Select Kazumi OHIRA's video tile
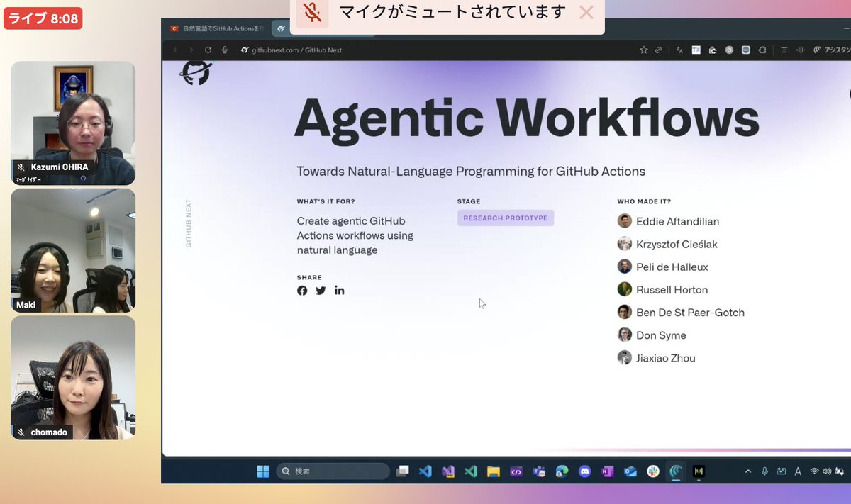Viewport: 851px width, 504px height. tap(73, 123)
